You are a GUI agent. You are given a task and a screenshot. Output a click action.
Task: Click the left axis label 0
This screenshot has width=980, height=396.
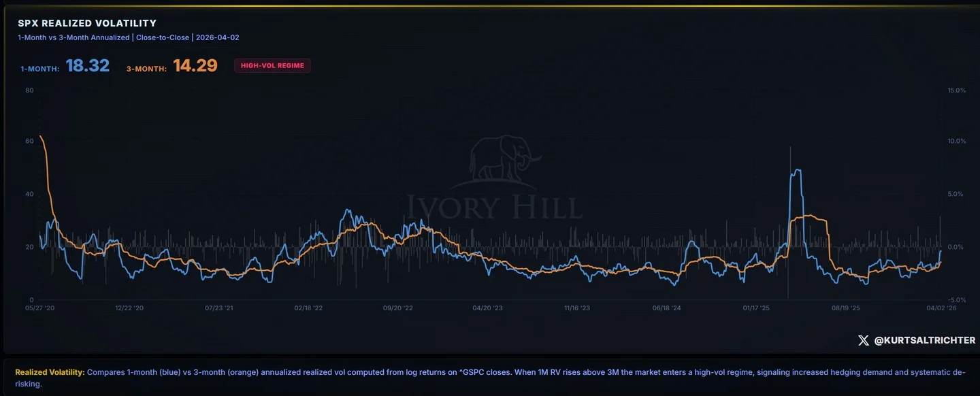pos(31,299)
